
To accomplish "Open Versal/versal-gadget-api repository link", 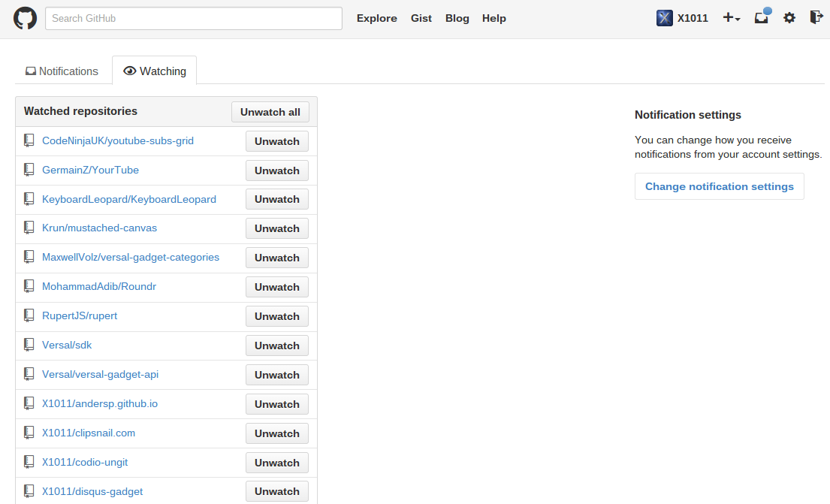I will click(x=100, y=374).
